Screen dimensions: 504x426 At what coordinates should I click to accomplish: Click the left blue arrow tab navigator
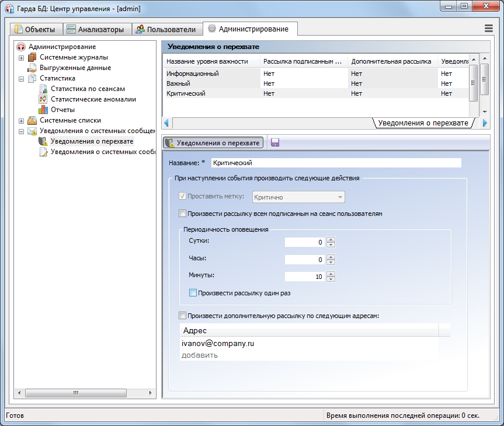tap(166, 123)
